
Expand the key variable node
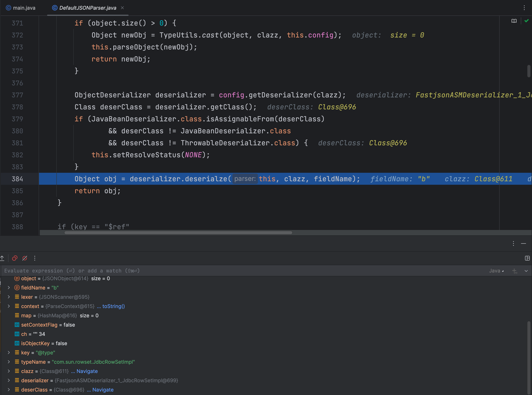9,352
